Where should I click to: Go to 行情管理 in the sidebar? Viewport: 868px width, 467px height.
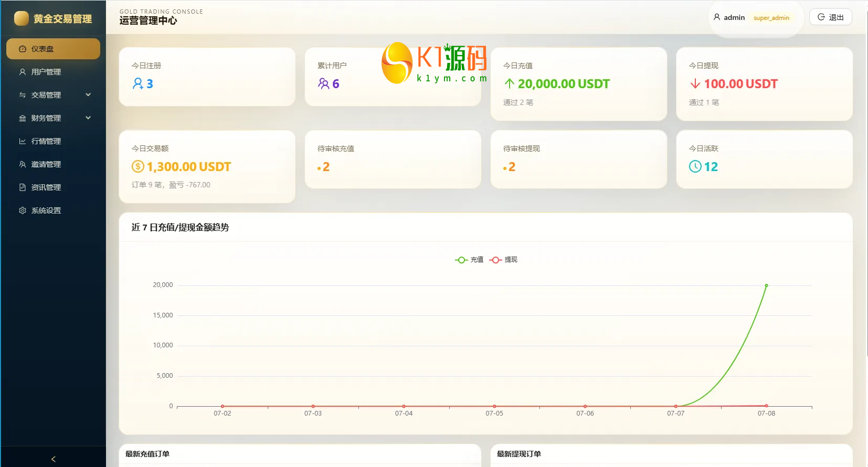tap(53, 141)
